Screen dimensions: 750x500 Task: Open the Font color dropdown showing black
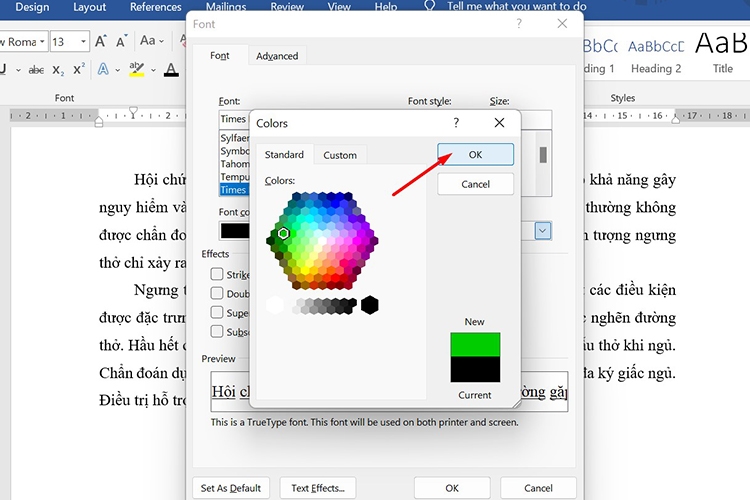(234, 231)
